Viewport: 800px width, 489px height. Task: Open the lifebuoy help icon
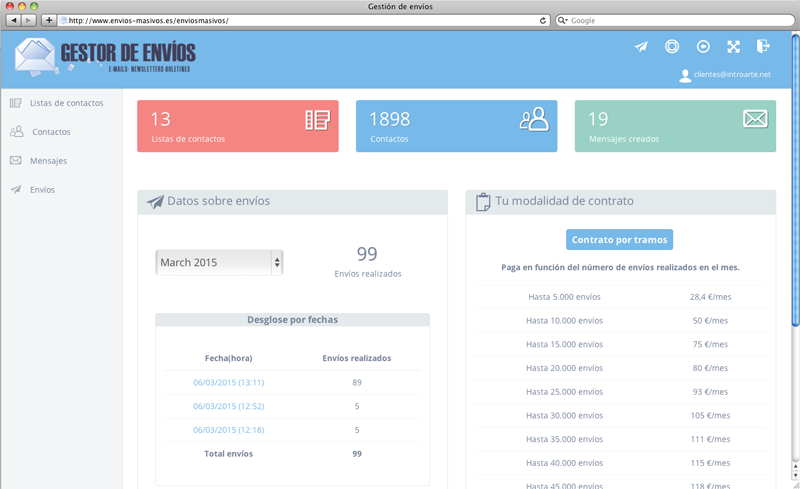coord(672,47)
